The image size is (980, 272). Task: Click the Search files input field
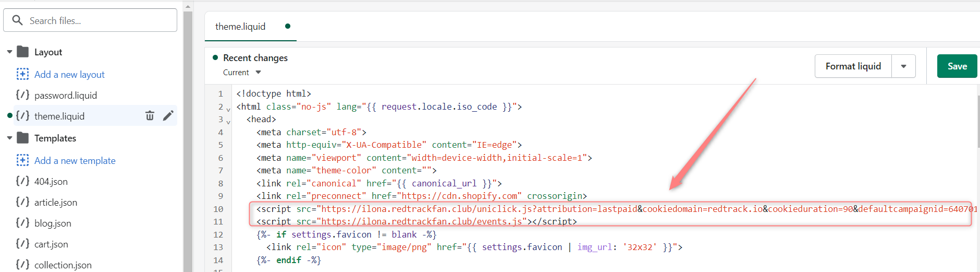[x=90, y=20]
